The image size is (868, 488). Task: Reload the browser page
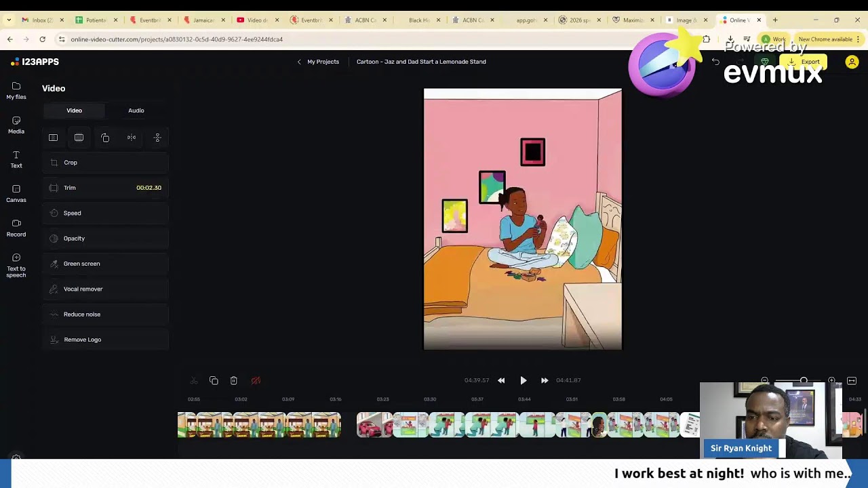[42, 39]
